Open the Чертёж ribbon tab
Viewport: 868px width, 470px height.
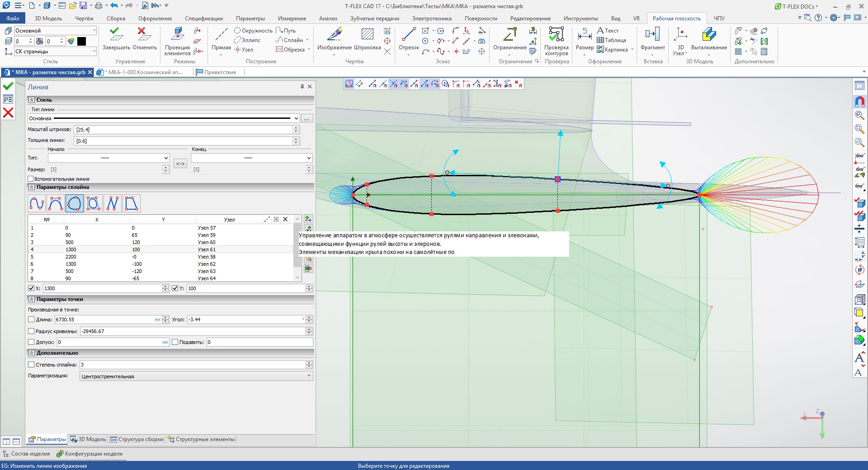pos(84,19)
